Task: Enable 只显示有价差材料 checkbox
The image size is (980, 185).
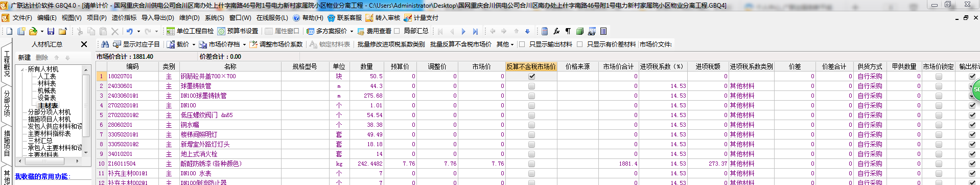Action: click(579, 44)
